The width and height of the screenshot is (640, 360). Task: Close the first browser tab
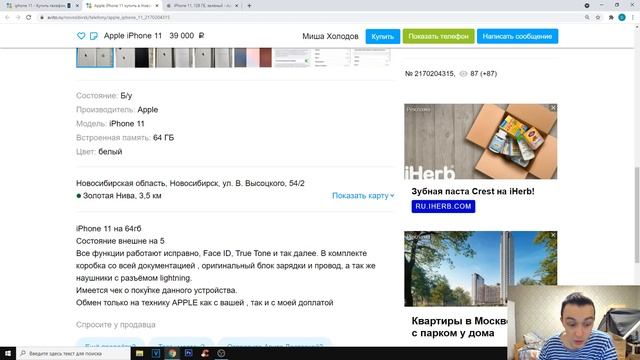coord(77,6)
